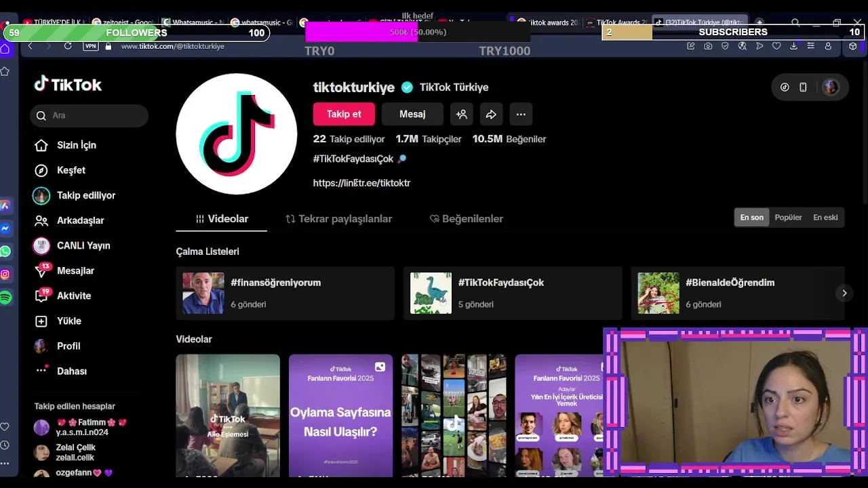The width and height of the screenshot is (868, 488).
Task: Click the tiktokturkiye profile picture
Action: [x=236, y=134]
